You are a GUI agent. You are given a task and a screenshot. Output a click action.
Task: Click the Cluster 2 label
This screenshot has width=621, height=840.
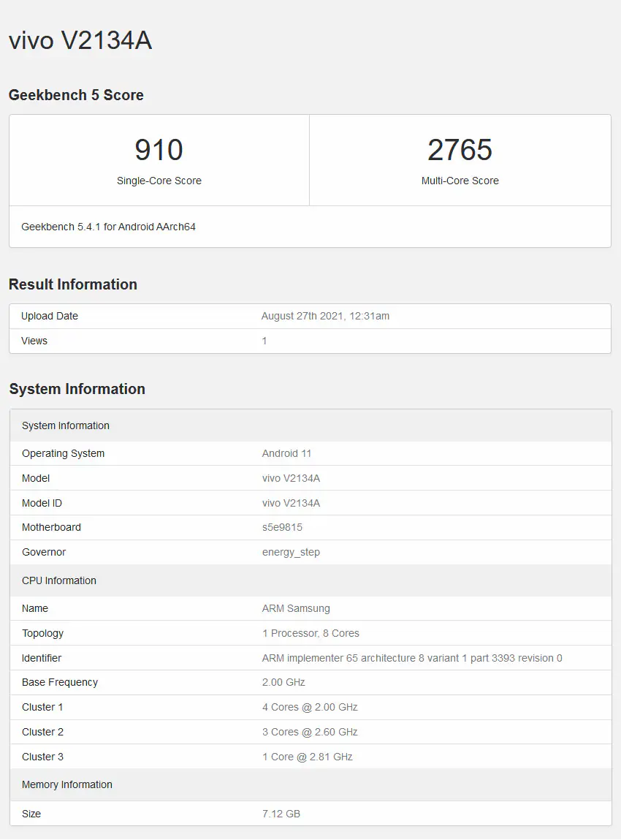pos(43,732)
